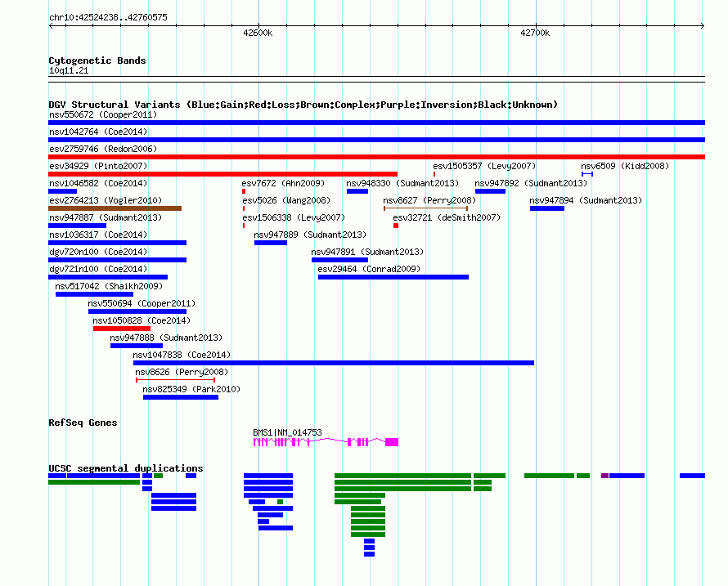728x586 pixels.
Task: Open the BMS1|NM_014753 gene label
Action: coord(287,432)
